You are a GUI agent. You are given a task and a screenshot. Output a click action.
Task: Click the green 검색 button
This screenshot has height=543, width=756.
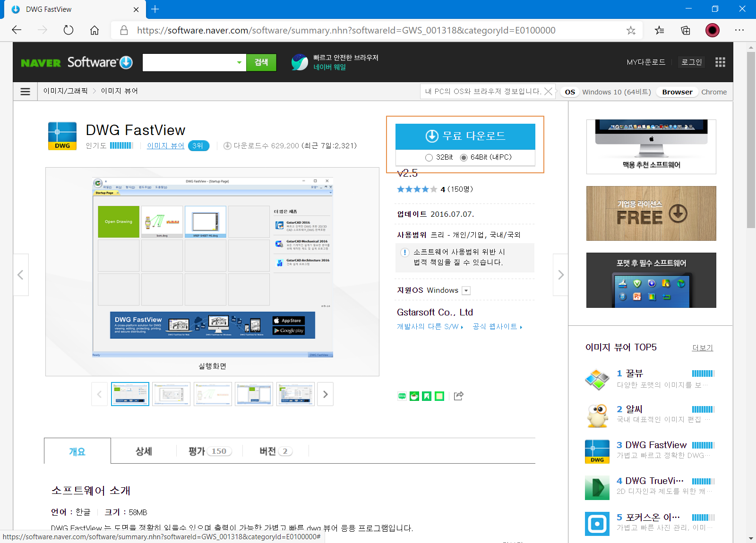(261, 62)
